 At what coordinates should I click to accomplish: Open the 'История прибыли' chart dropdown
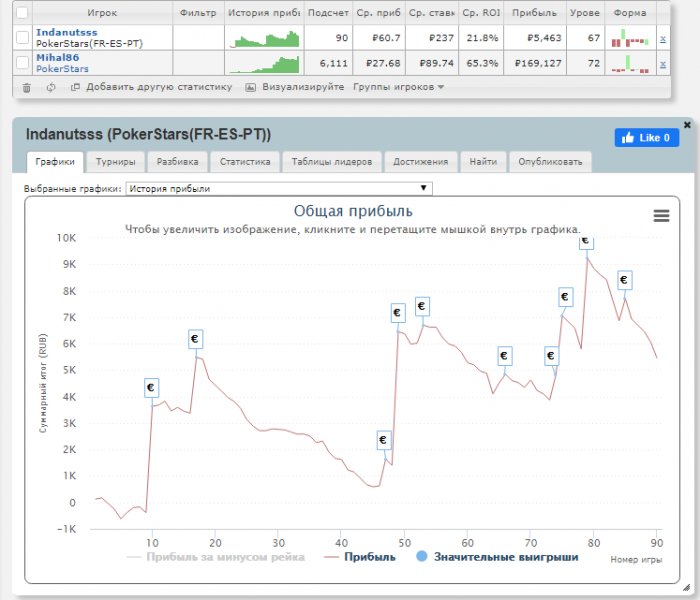tap(280, 188)
